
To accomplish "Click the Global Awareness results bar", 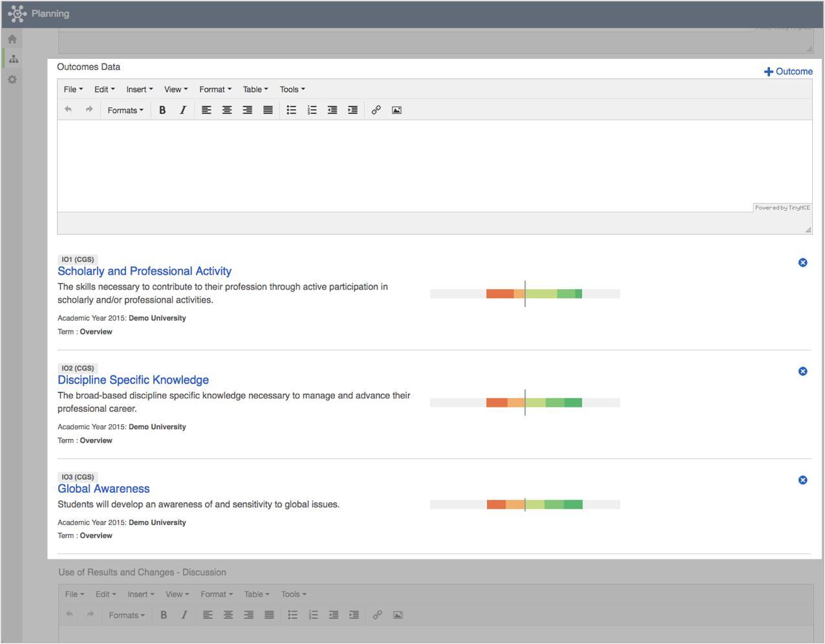I will (x=525, y=504).
